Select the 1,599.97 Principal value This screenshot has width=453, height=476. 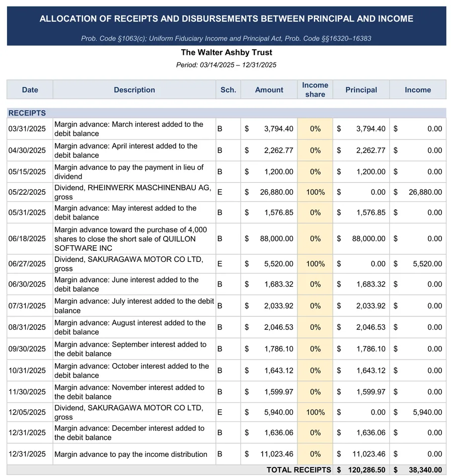point(370,392)
